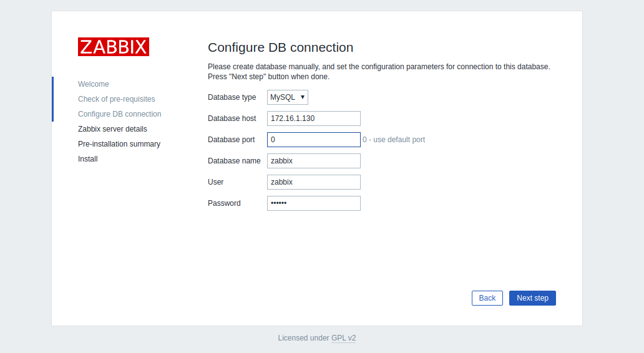Click the User label
The image size is (644, 353).
(216, 182)
